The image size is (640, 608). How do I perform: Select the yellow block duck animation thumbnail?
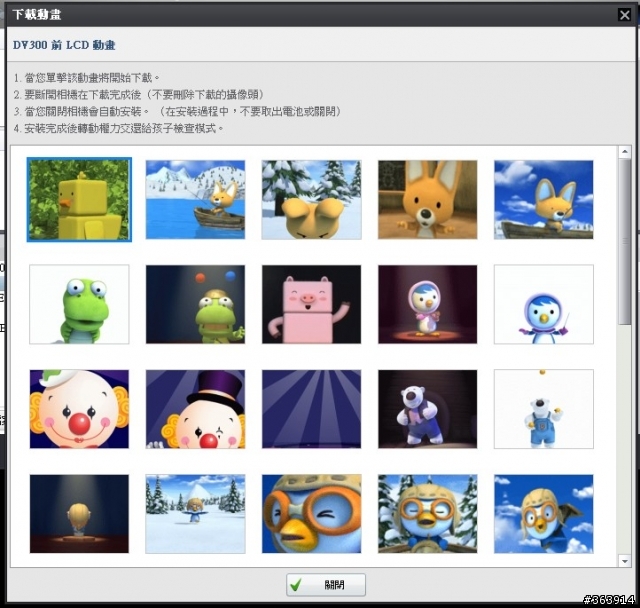pos(79,200)
